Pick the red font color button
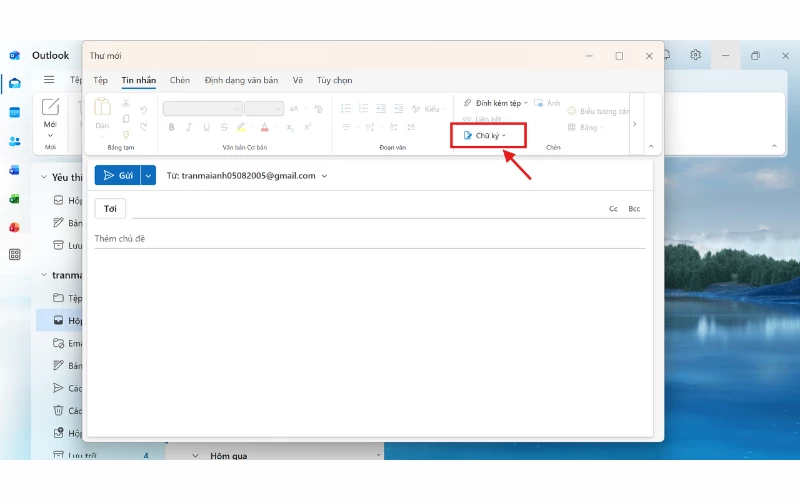800x500 pixels. point(264,127)
